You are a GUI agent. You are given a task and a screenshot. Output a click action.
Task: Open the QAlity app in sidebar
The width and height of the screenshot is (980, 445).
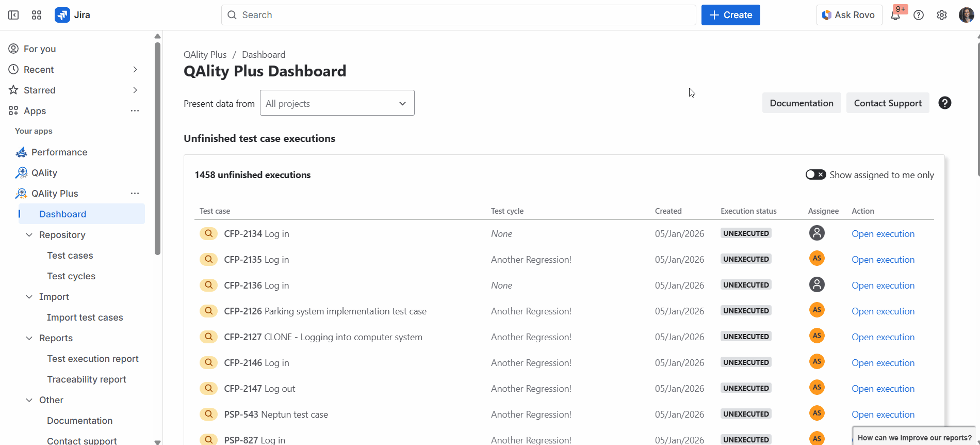[x=44, y=173]
